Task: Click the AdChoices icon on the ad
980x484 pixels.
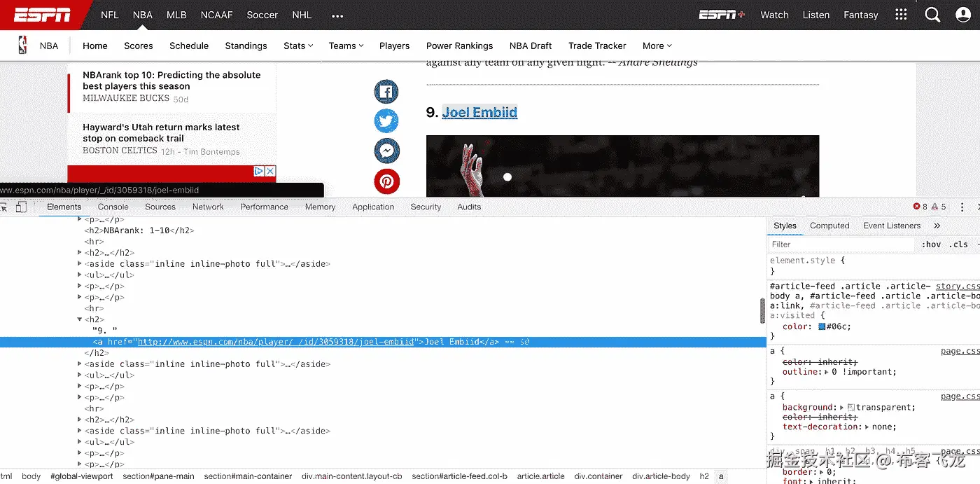Action: click(x=258, y=171)
